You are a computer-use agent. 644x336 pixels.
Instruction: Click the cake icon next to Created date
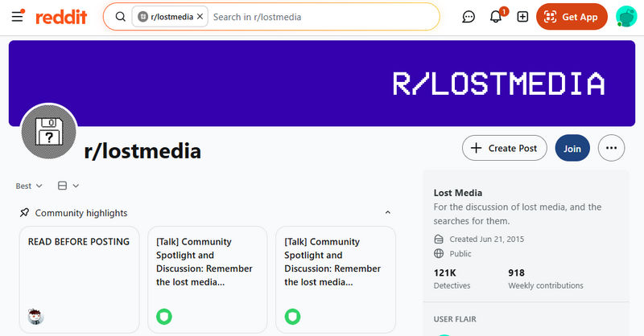(x=439, y=240)
